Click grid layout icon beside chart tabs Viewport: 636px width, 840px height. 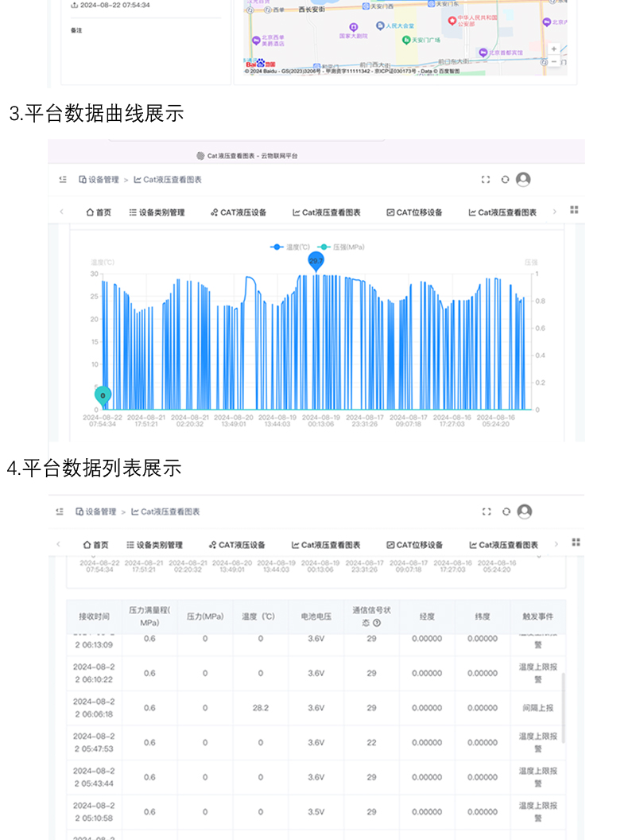[x=574, y=210]
